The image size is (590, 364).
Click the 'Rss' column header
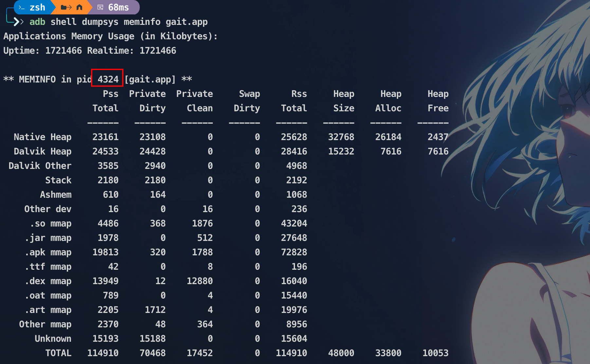pyautogui.click(x=299, y=94)
